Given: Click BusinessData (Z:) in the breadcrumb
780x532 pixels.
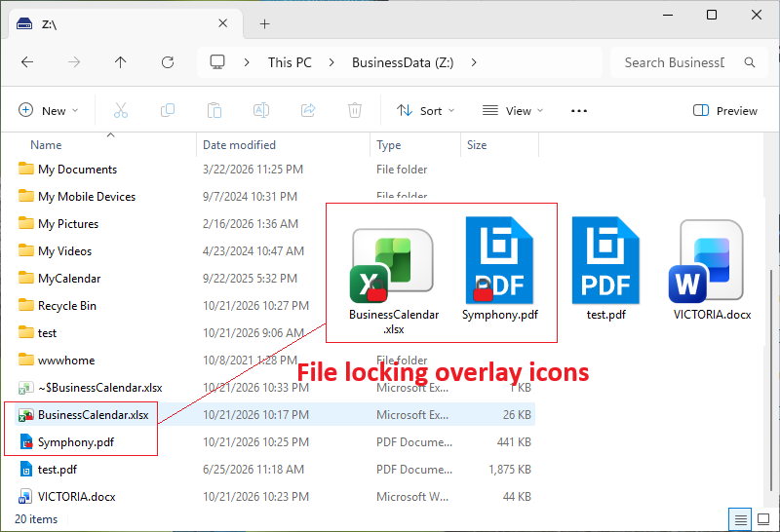Looking at the screenshot, I should coord(403,62).
